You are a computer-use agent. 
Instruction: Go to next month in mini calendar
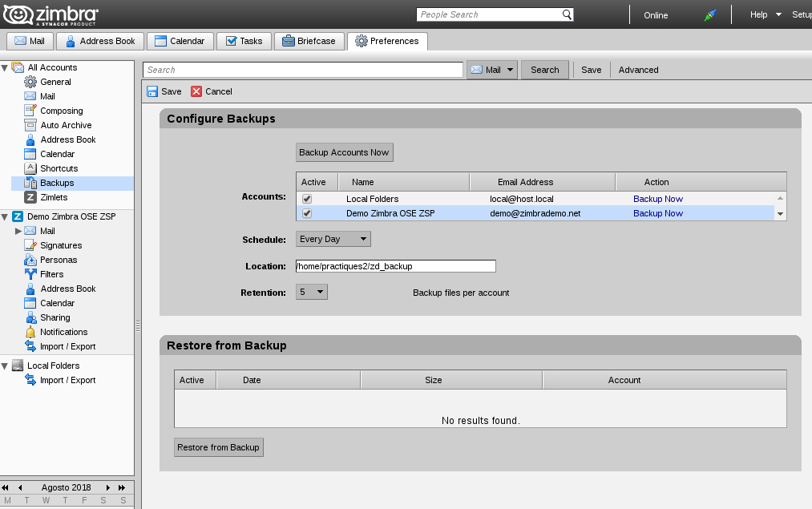point(108,487)
